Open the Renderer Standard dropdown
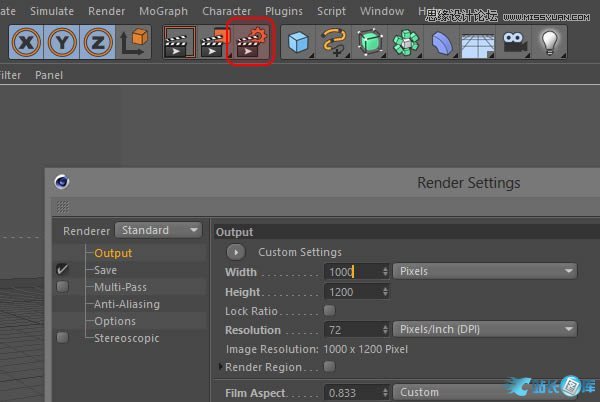This screenshot has height=402, width=600. pyautogui.click(x=159, y=230)
